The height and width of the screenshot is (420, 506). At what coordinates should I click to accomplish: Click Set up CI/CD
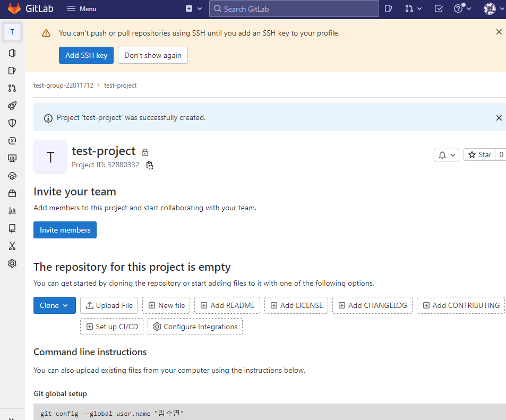tap(112, 327)
